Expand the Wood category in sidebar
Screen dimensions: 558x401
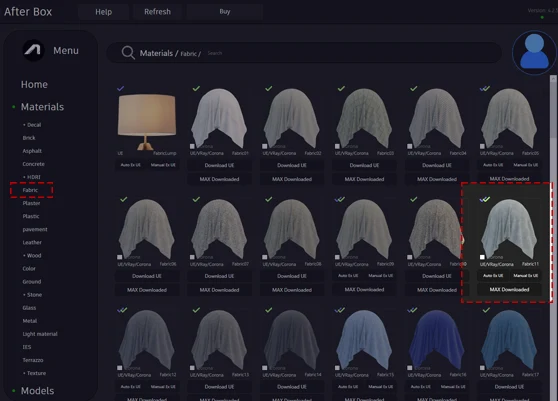[x=32, y=255]
